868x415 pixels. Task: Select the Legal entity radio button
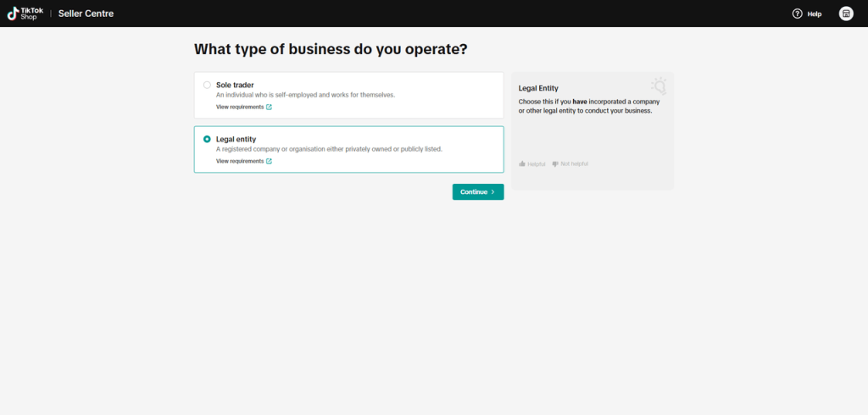[x=207, y=140]
